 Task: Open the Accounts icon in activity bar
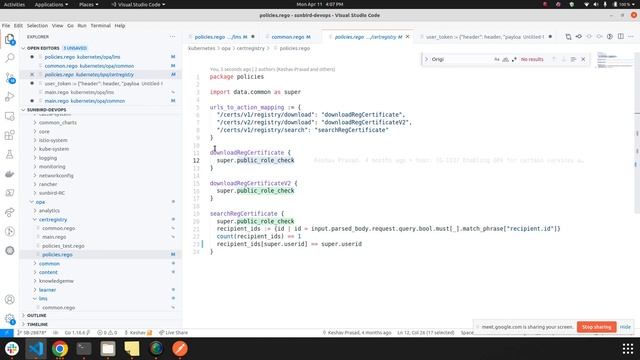(10, 299)
